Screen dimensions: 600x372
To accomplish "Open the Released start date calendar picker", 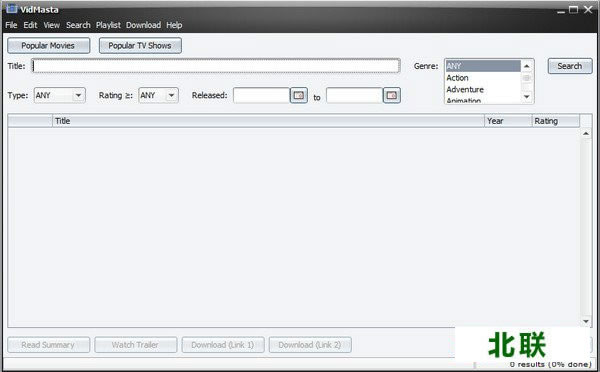I will pos(298,95).
